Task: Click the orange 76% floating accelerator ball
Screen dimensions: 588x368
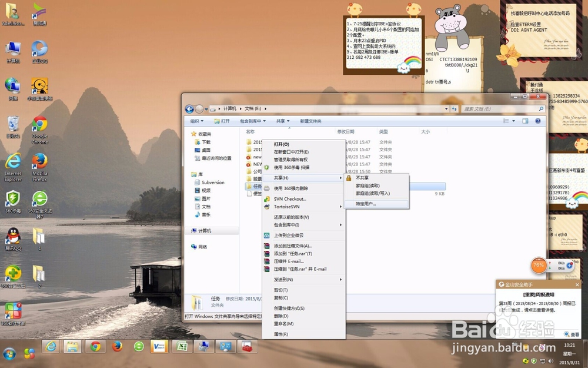Action: [x=539, y=265]
